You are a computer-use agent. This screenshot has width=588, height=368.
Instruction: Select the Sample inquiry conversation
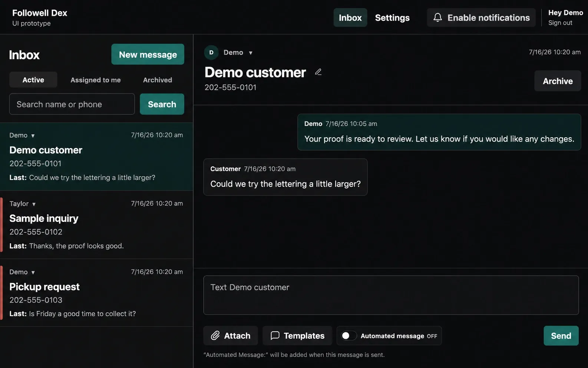(x=96, y=225)
